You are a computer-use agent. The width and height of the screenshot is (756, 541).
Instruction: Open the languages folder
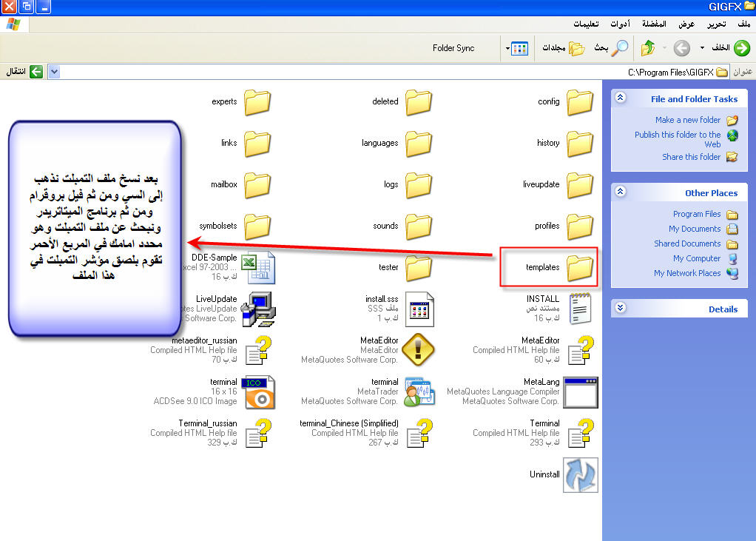418,144
